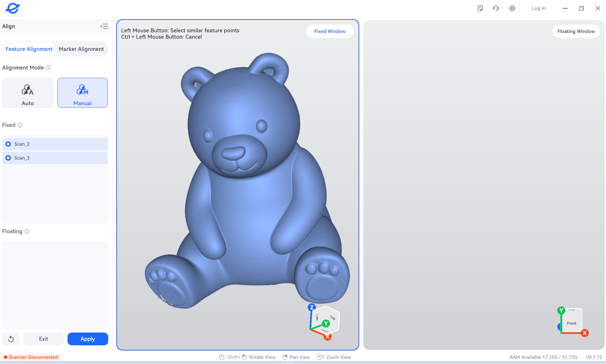Restore down the application window
The image size is (606, 364).
point(581,8)
